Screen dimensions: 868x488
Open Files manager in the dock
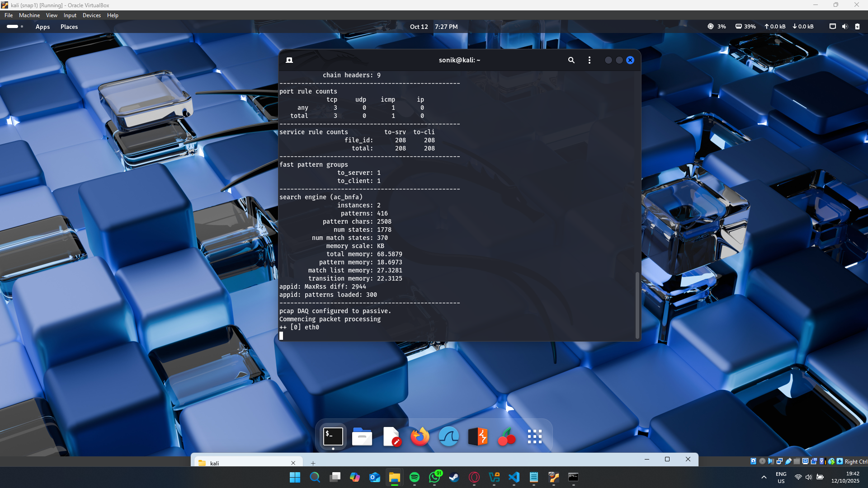tap(362, 437)
